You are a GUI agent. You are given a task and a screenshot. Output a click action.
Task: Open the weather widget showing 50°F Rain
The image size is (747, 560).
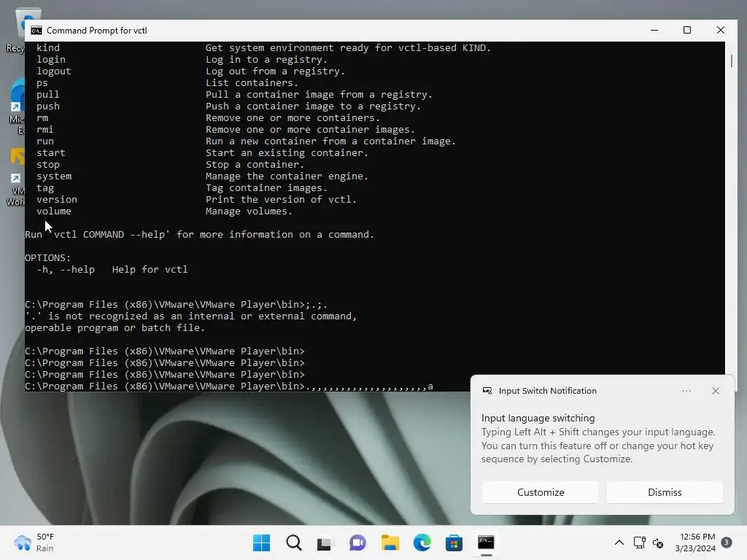point(34,542)
